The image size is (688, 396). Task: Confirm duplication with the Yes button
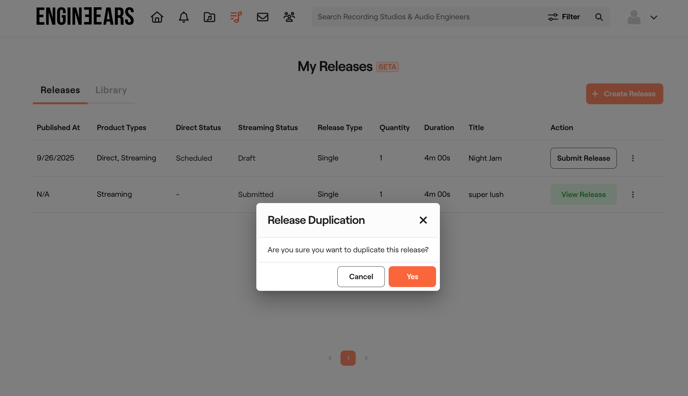pos(412,277)
